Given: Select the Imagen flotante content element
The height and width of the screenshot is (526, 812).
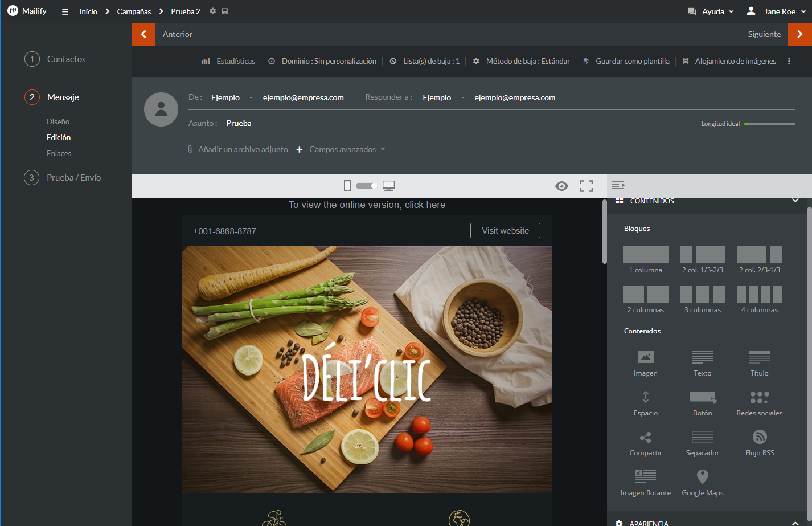Looking at the screenshot, I should point(646,483).
